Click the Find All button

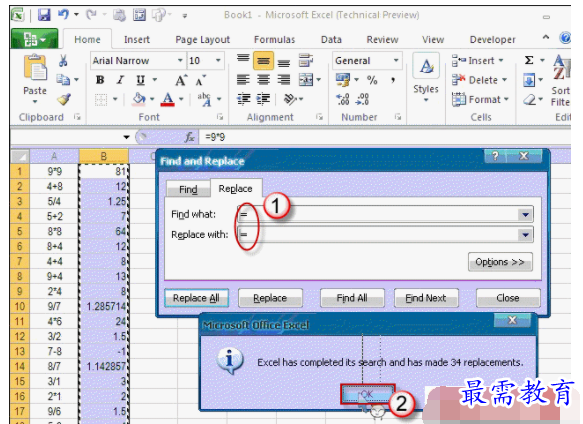352,298
